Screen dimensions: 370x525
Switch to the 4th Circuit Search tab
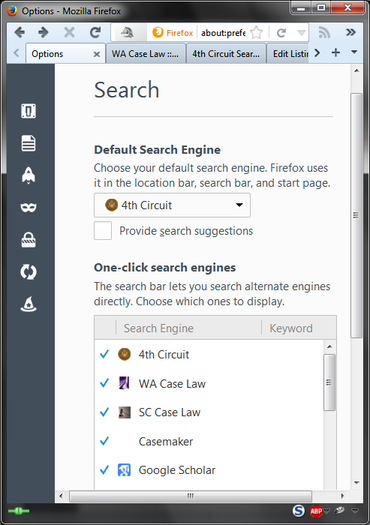(x=226, y=54)
